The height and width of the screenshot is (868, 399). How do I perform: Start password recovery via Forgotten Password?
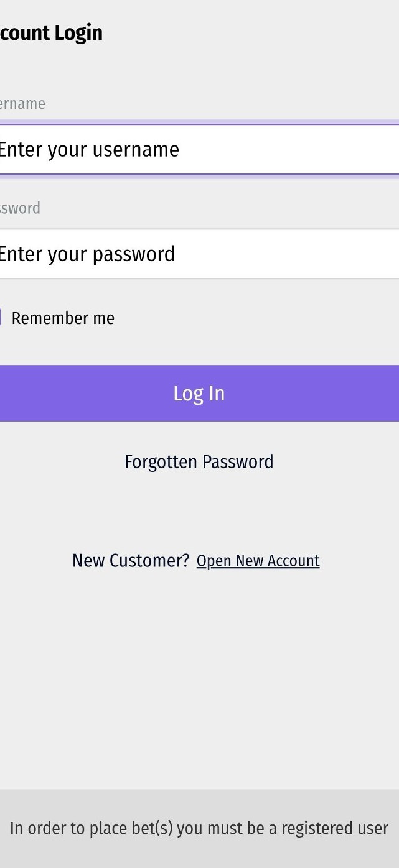point(199,462)
